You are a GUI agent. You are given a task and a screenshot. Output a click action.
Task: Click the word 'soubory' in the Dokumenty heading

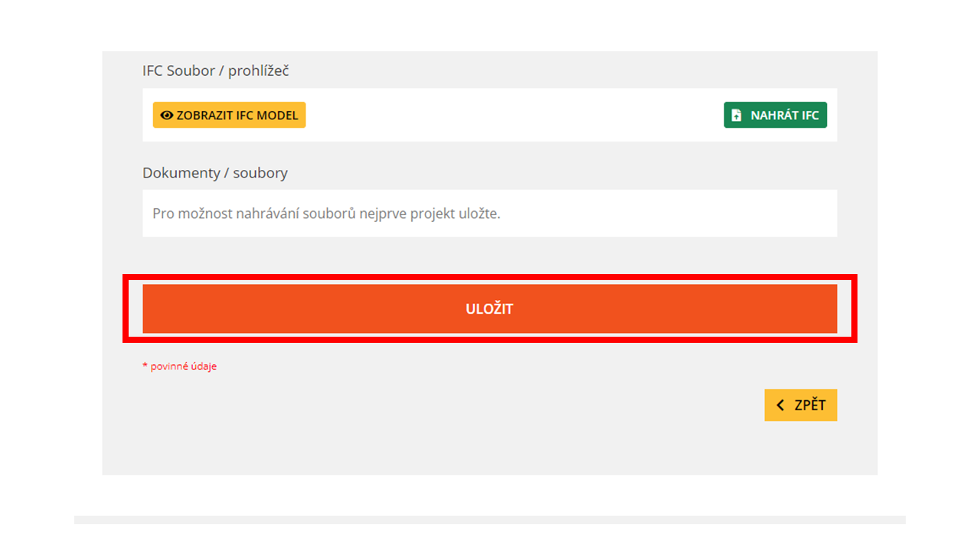click(x=262, y=173)
